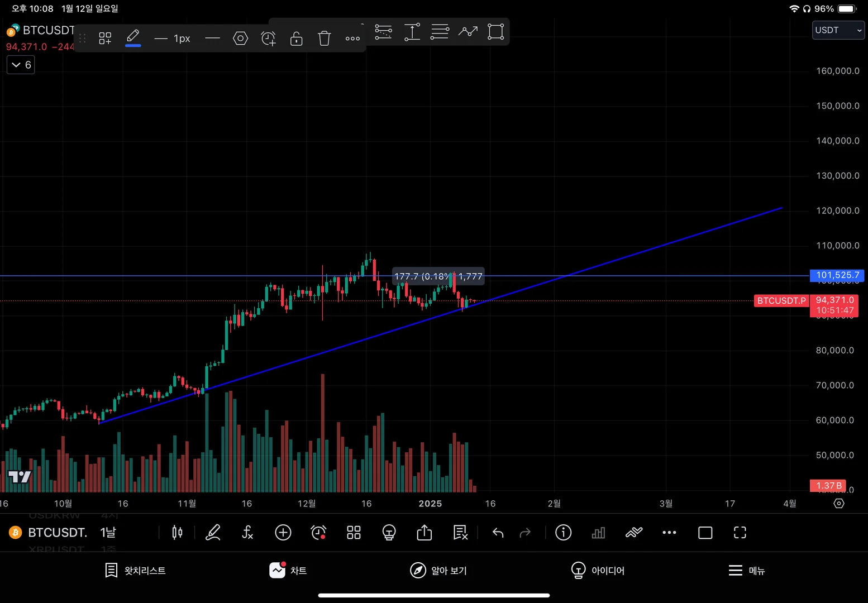Switch to 차트 tab
Image resolution: width=868 pixels, height=603 pixels.
point(288,570)
